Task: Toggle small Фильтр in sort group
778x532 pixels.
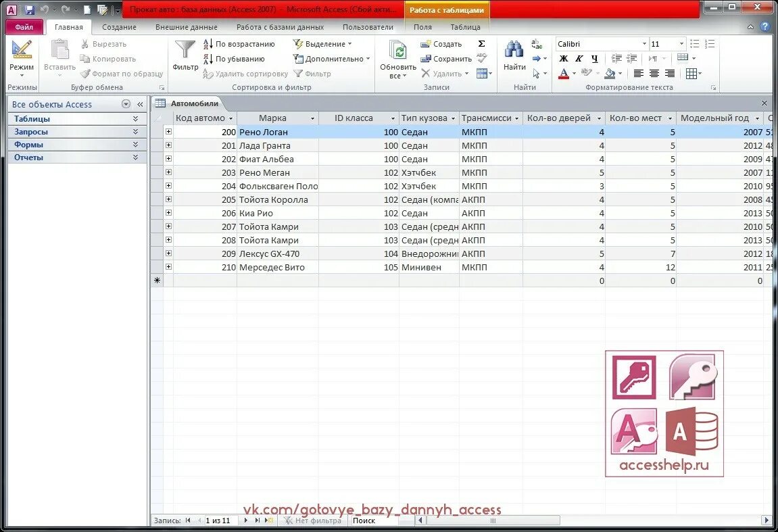Action: click(x=312, y=74)
